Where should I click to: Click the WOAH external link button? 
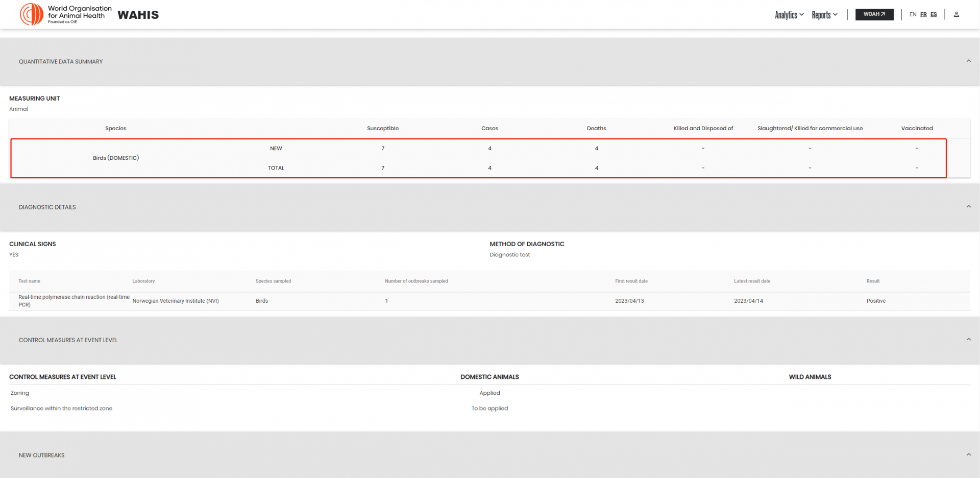[x=874, y=14]
